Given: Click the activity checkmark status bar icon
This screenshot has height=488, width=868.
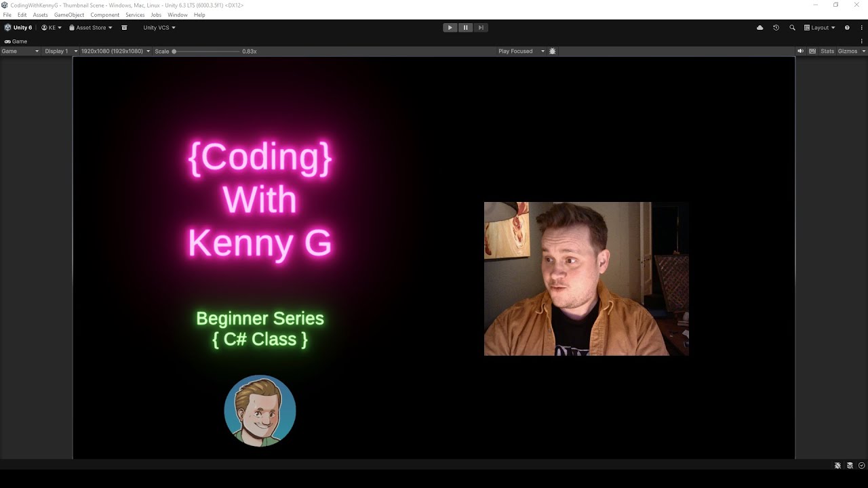Looking at the screenshot, I should (862, 466).
